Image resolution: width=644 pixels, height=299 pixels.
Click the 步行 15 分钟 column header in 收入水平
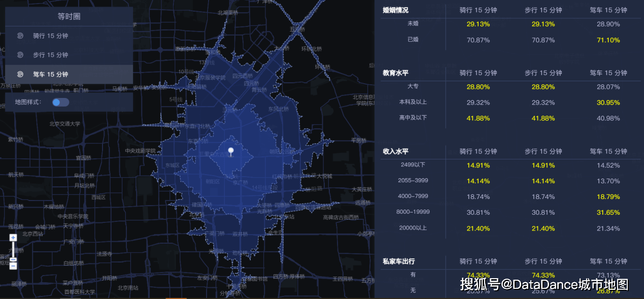click(x=543, y=151)
